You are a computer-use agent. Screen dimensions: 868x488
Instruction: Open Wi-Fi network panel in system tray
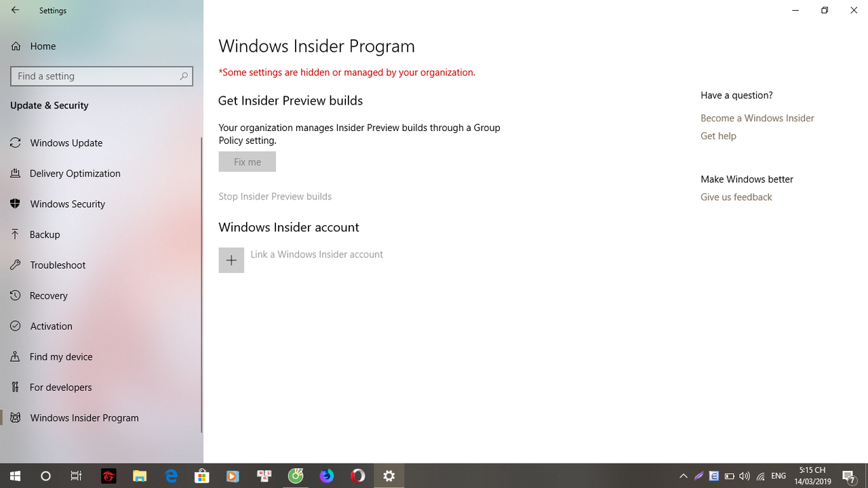click(x=761, y=476)
